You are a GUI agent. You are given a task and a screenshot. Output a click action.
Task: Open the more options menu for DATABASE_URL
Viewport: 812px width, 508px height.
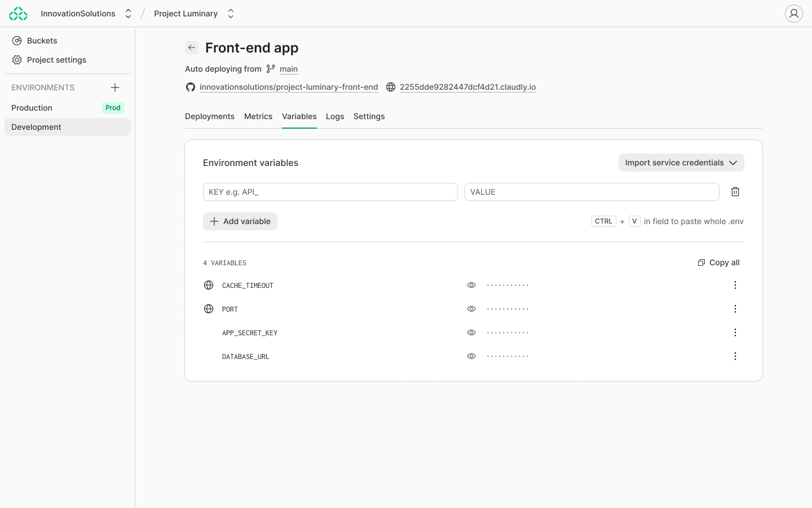(x=735, y=356)
